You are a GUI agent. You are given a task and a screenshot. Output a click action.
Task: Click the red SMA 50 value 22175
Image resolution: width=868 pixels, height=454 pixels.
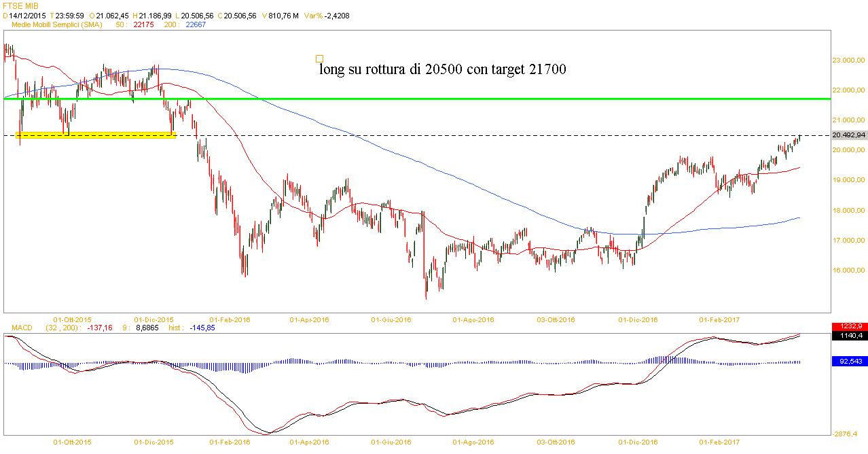coord(145,24)
